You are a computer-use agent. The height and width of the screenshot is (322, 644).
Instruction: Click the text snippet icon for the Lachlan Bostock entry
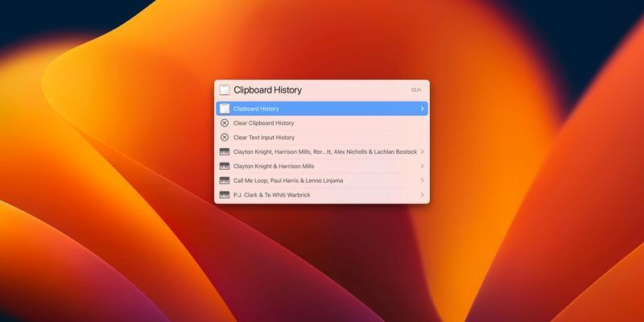pos(225,151)
